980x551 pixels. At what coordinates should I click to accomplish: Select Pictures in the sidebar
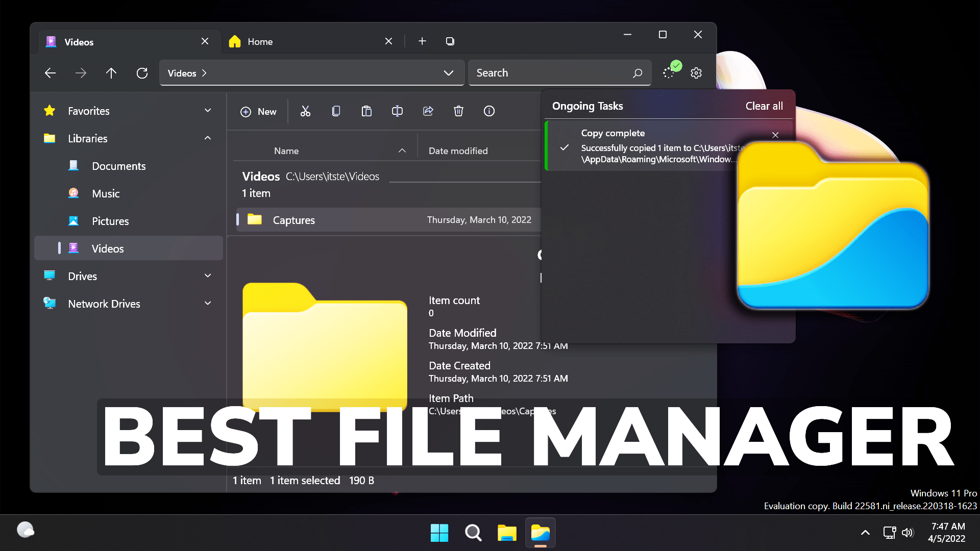pos(110,221)
